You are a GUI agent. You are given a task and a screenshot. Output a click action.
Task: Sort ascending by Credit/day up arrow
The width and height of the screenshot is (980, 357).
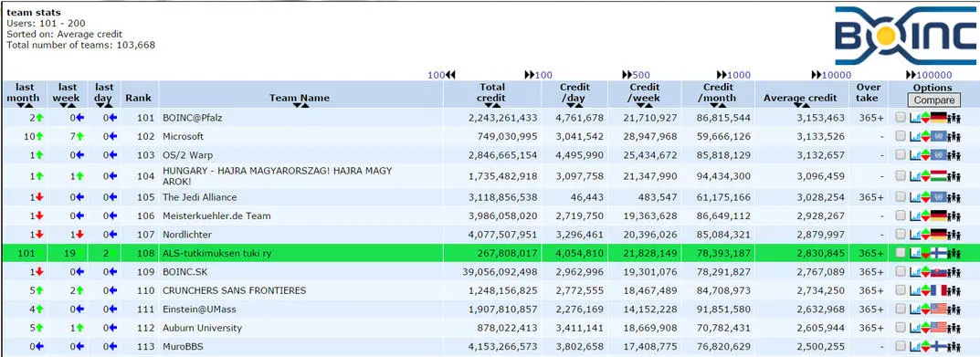579,105
